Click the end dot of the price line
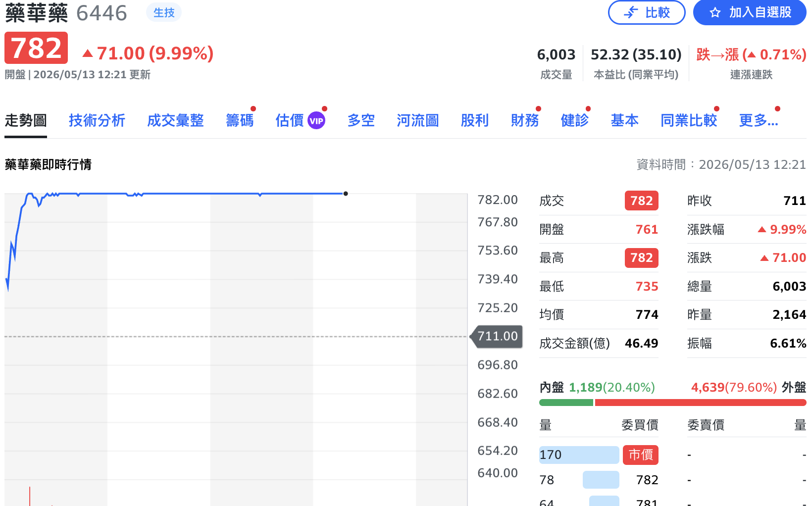The height and width of the screenshot is (506, 812). (x=346, y=194)
